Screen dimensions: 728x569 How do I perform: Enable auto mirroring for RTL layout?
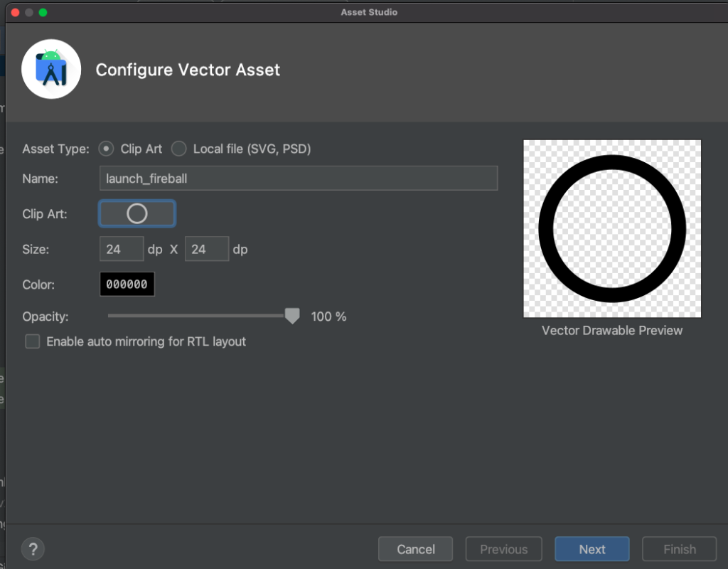[x=33, y=341]
